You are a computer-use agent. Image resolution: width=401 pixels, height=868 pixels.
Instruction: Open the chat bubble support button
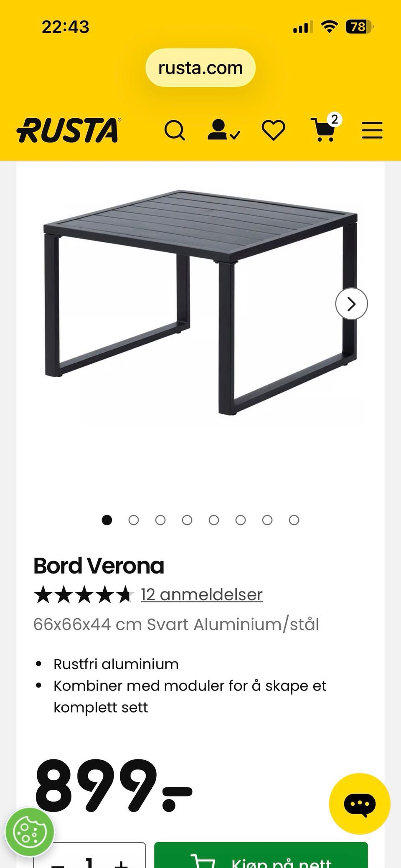pos(360,804)
